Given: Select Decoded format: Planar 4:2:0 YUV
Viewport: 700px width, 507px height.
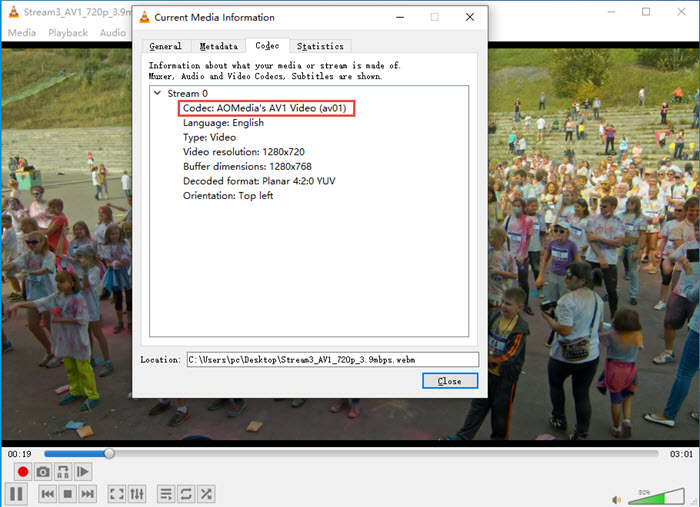Looking at the screenshot, I should point(259,181).
